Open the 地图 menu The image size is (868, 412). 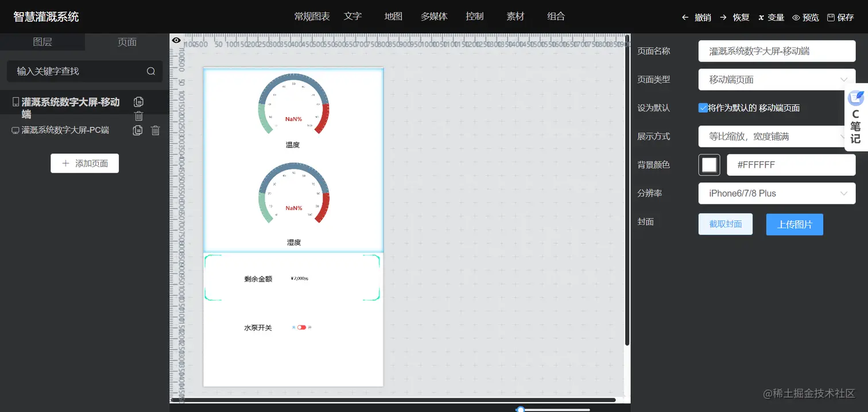click(393, 16)
